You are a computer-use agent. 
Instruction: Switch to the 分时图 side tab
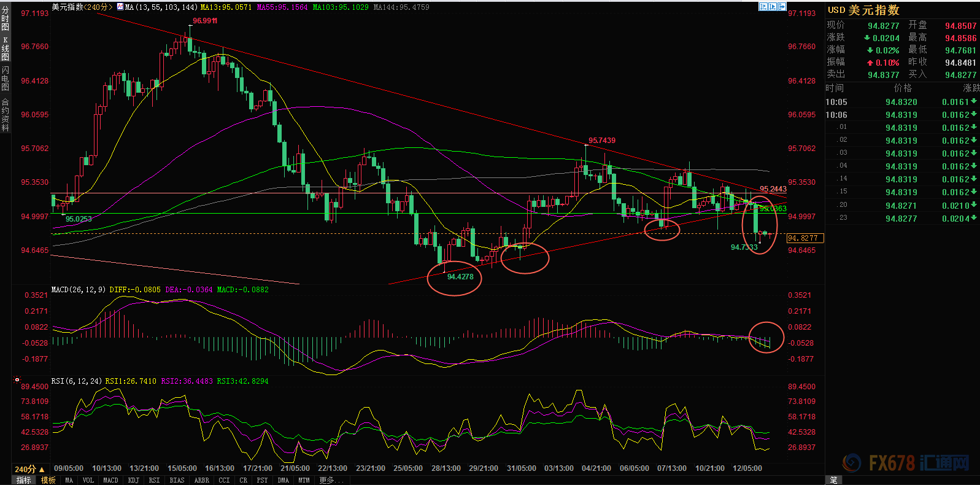(6, 19)
